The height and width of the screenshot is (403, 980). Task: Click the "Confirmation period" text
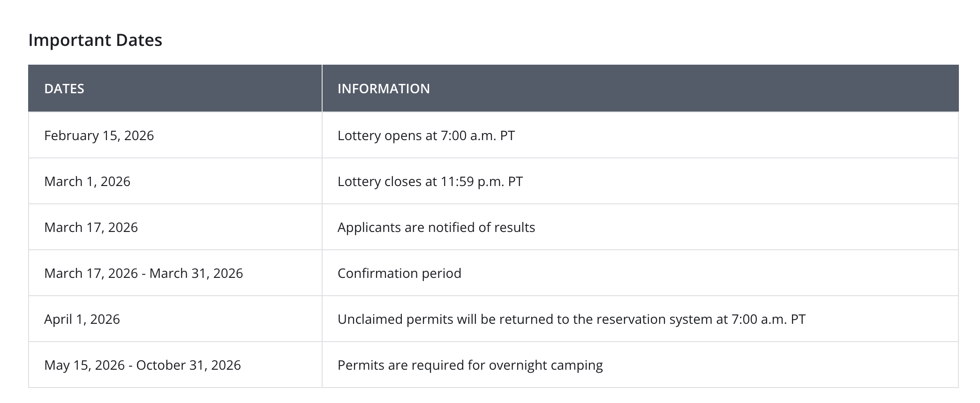point(399,273)
